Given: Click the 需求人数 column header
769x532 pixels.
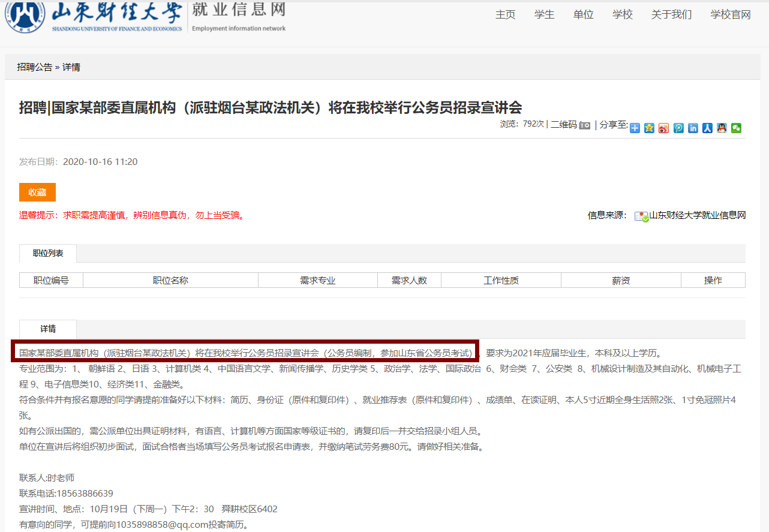Looking at the screenshot, I should point(409,280).
